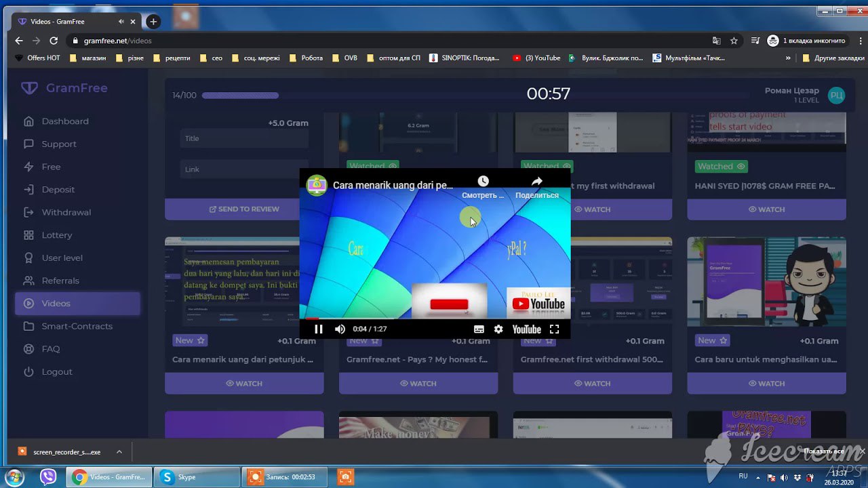The image size is (868, 488).
Task: Click WATCH under HANI SYED video
Action: (x=767, y=209)
